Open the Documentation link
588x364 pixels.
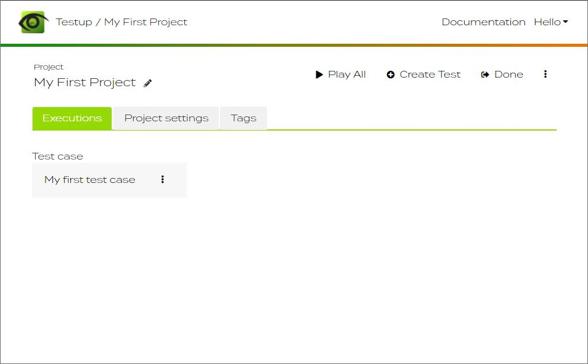tap(483, 22)
